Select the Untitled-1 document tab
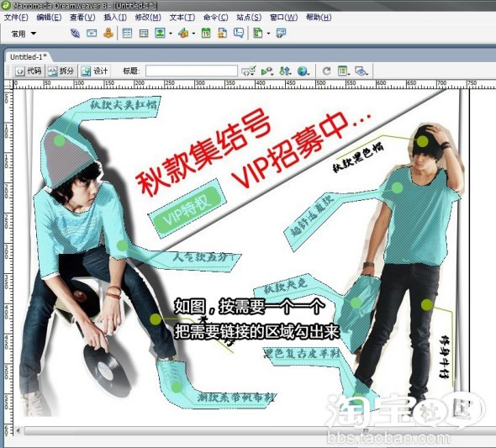Image resolution: width=496 pixels, height=448 pixels. click(28, 57)
